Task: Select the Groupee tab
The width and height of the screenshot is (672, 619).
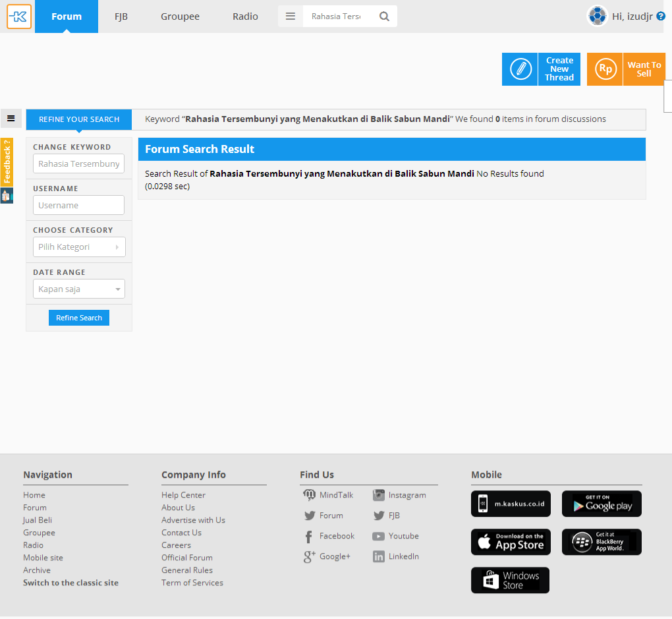Action: click(x=180, y=16)
